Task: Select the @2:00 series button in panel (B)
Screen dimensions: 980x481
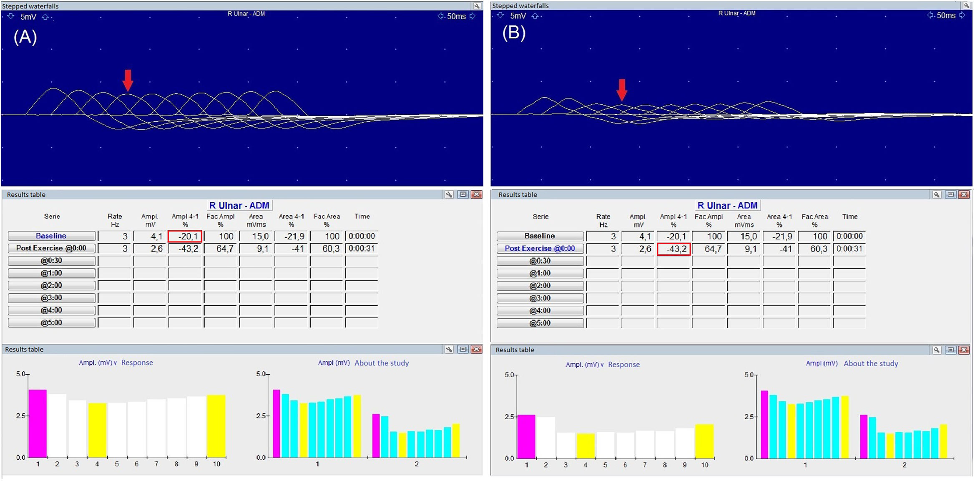Action: click(x=540, y=286)
